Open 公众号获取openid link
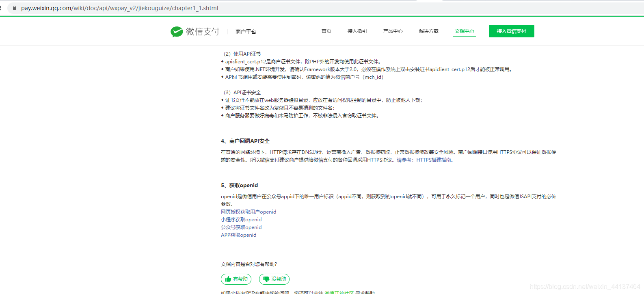Image resolution: width=644 pixels, height=294 pixels. 241,227
